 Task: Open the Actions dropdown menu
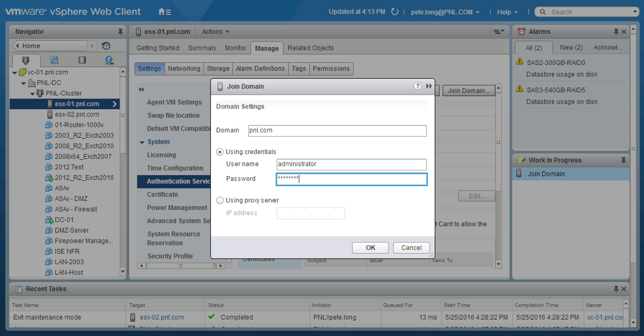[x=216, y=32]
